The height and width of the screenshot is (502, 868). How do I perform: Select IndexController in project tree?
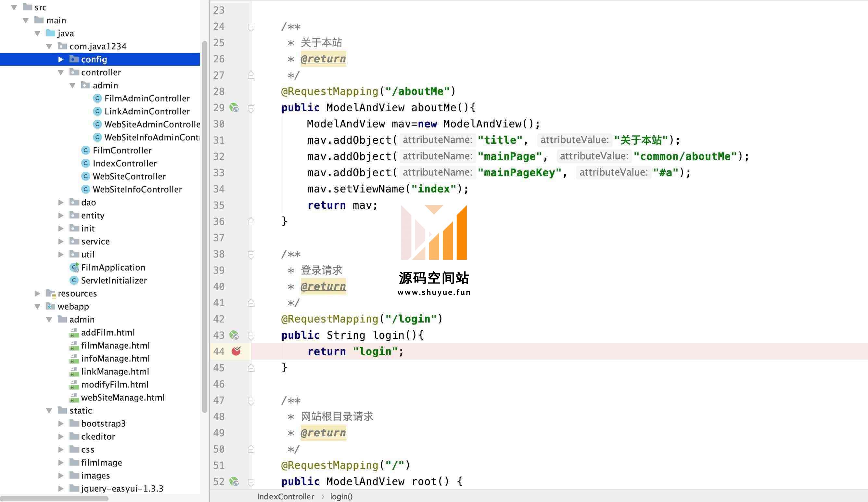pyautogui.click(x=119, y=164)
